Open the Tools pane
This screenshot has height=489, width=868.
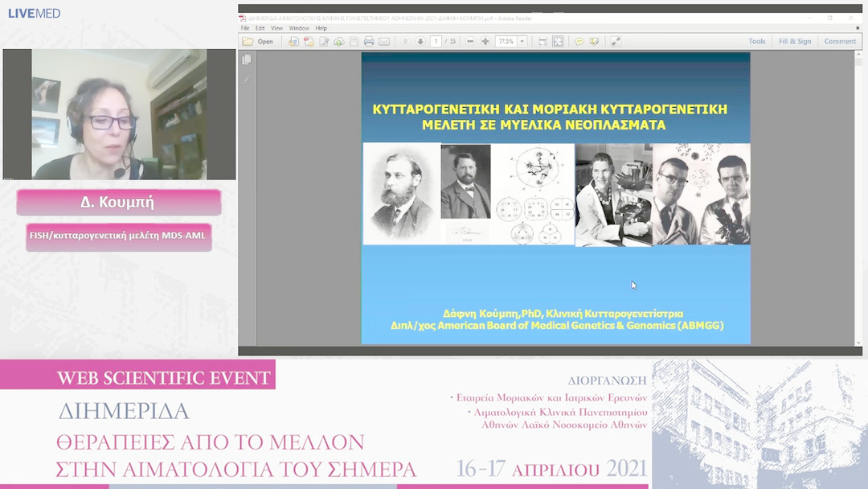point(757,42)
